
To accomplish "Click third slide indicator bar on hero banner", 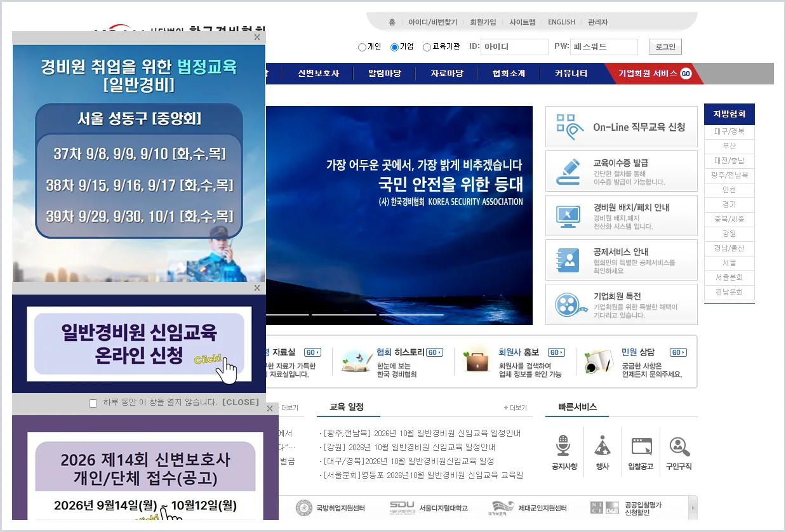I will click(x=411, y=315).
